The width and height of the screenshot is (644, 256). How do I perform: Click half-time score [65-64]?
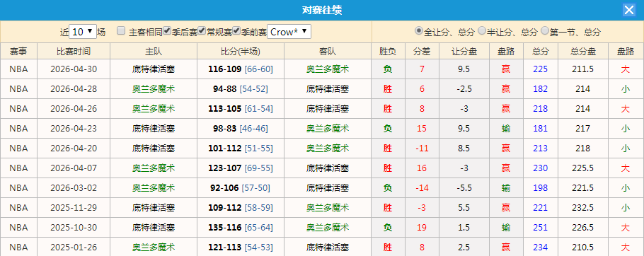(x=258, y=227)
